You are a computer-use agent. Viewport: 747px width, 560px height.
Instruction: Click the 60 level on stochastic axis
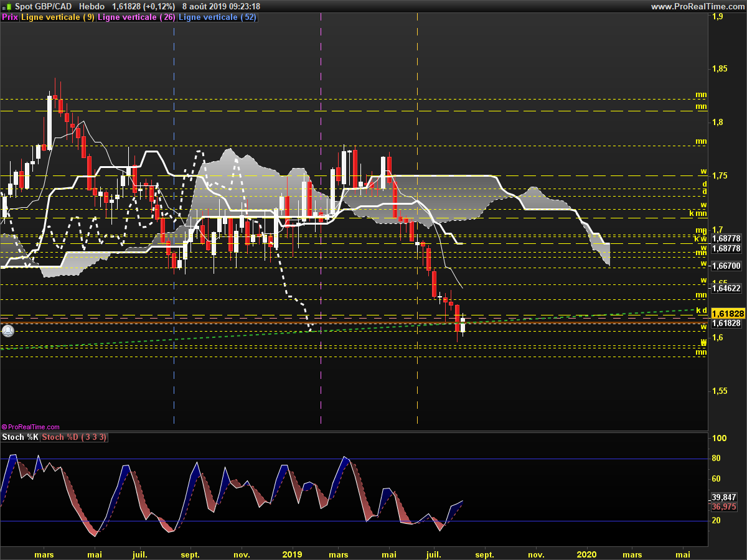pos(716,479)
